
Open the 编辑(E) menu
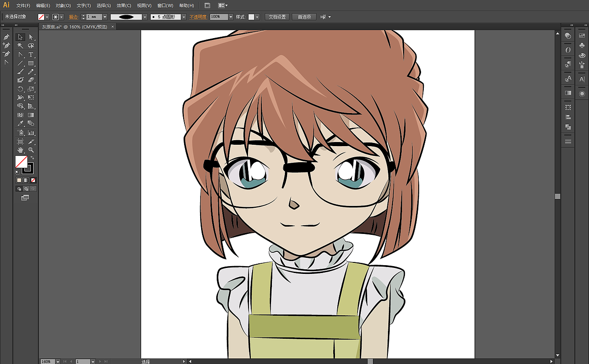click(43, 6)
